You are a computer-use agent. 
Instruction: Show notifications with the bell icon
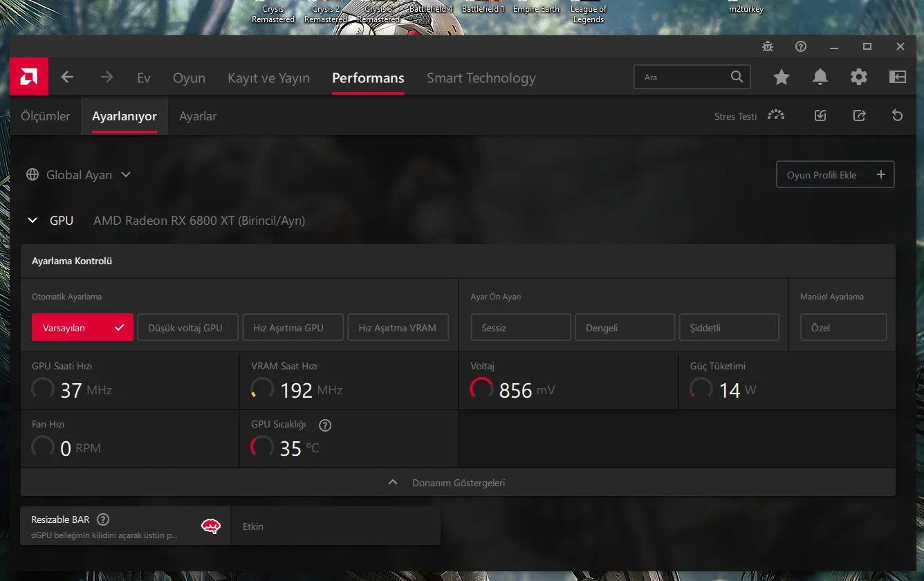click(x=820, y=77)
